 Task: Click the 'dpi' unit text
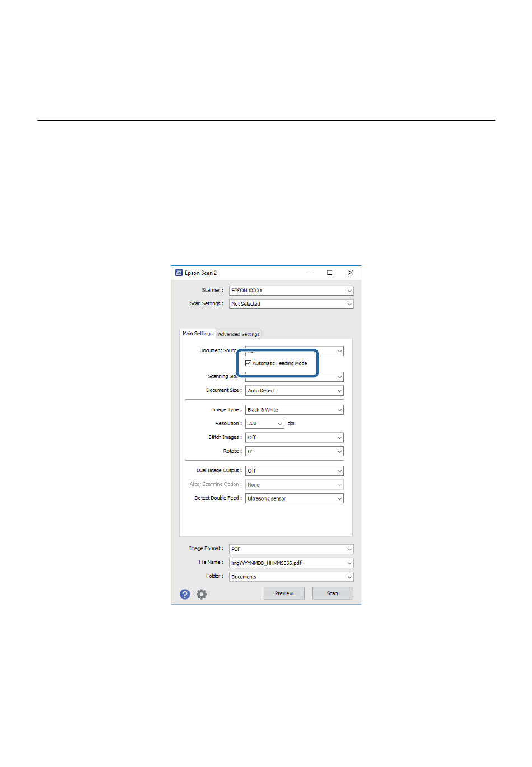(291, 424)
